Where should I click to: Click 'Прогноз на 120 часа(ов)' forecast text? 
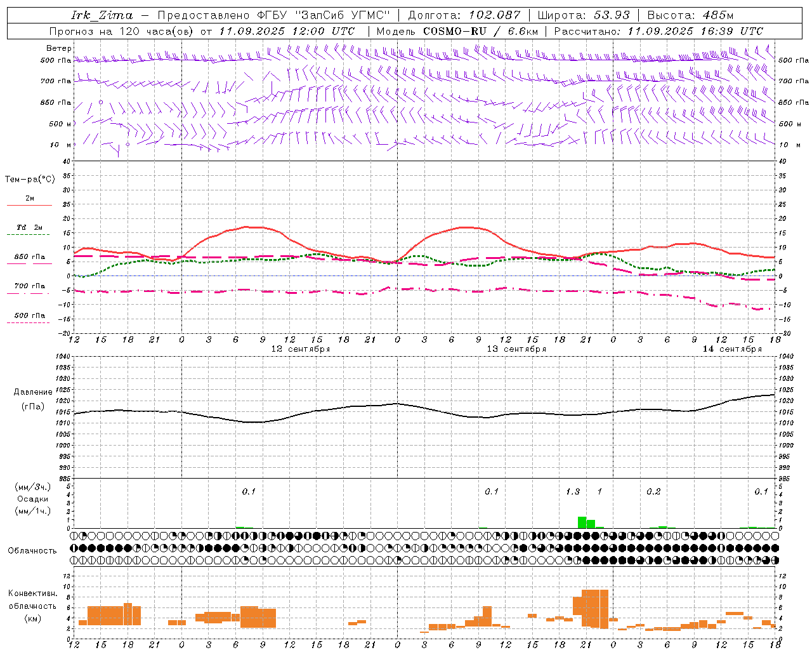coord(122,31)
